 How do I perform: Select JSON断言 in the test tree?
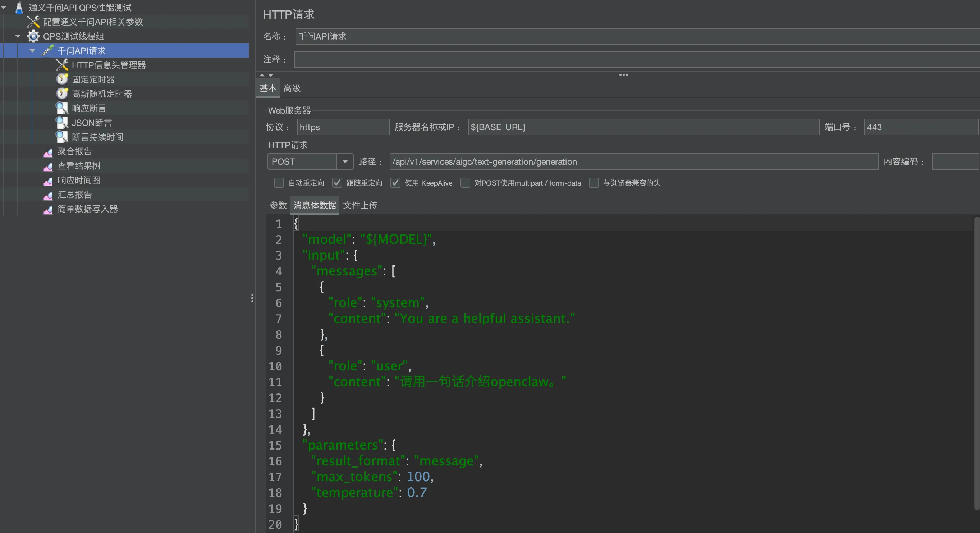point(91,123)
